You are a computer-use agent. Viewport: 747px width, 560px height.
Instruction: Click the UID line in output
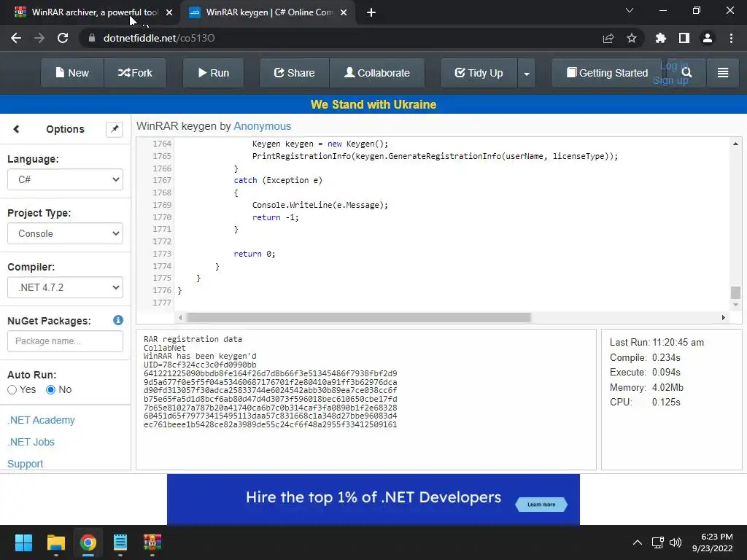[x=200, y=365]
